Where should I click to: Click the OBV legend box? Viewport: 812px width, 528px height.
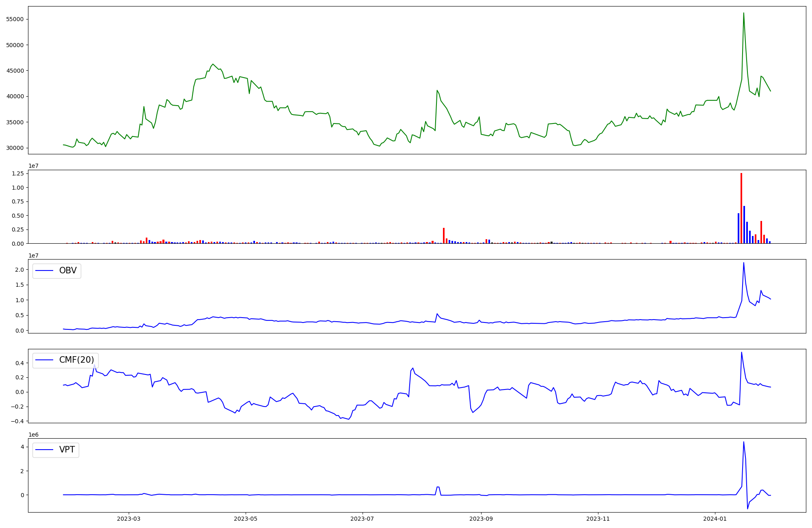pyautogui.click(x=57, y=271)
